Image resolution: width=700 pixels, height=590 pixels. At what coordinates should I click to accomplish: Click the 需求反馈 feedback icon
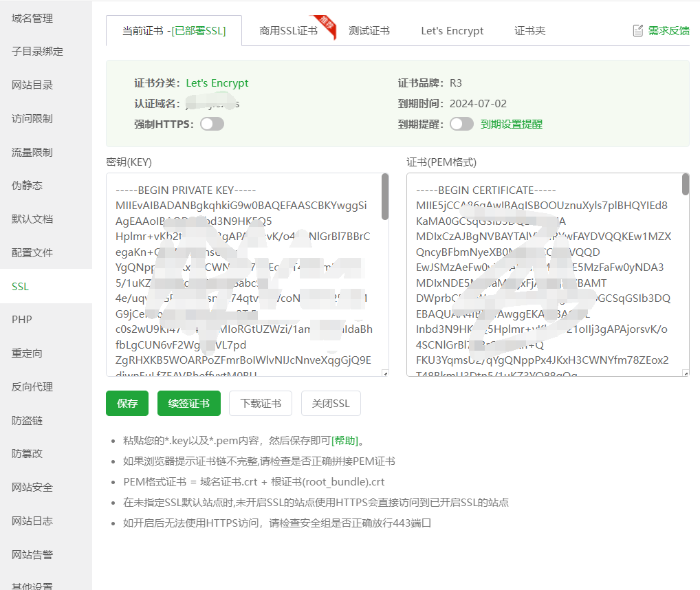pos(637,31)
